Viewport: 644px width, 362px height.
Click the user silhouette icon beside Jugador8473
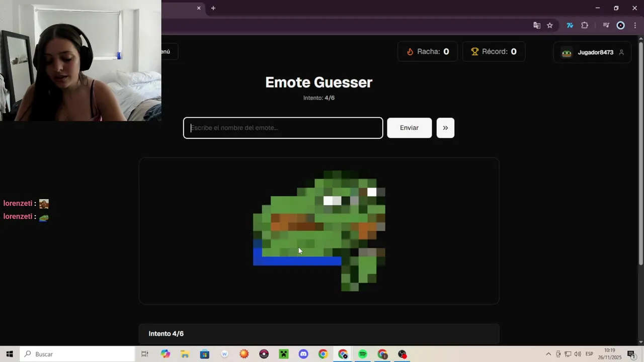[x=621, y=52]
